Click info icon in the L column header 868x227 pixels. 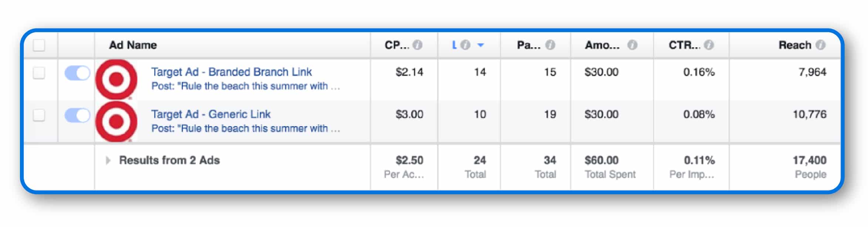pyautogui.click(x=465, y=45)
